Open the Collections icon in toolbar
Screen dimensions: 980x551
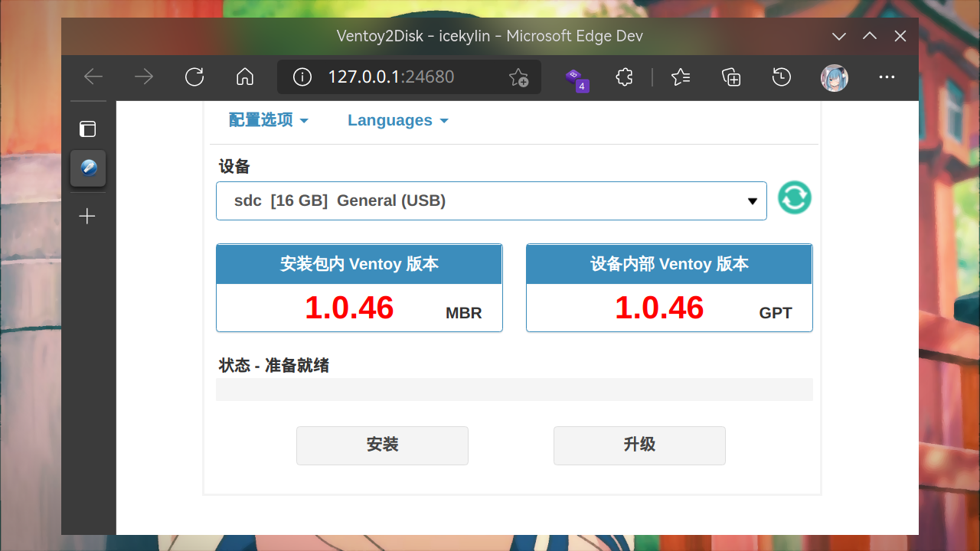click(x=731, y=77)
